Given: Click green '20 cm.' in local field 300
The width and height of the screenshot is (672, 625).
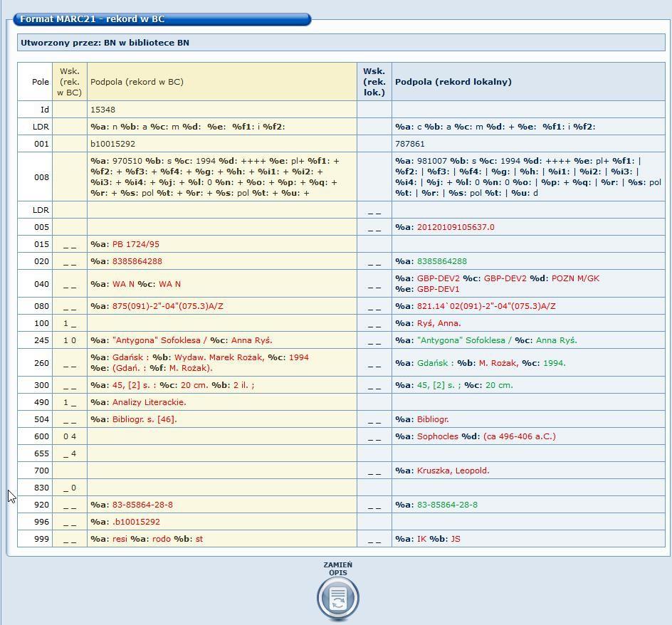Looking at the screenshot, I should 499,385.
